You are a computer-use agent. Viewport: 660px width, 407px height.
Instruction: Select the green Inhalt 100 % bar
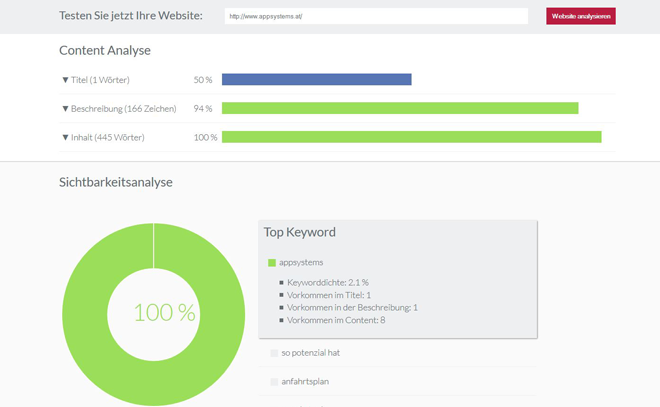point(411,137)
